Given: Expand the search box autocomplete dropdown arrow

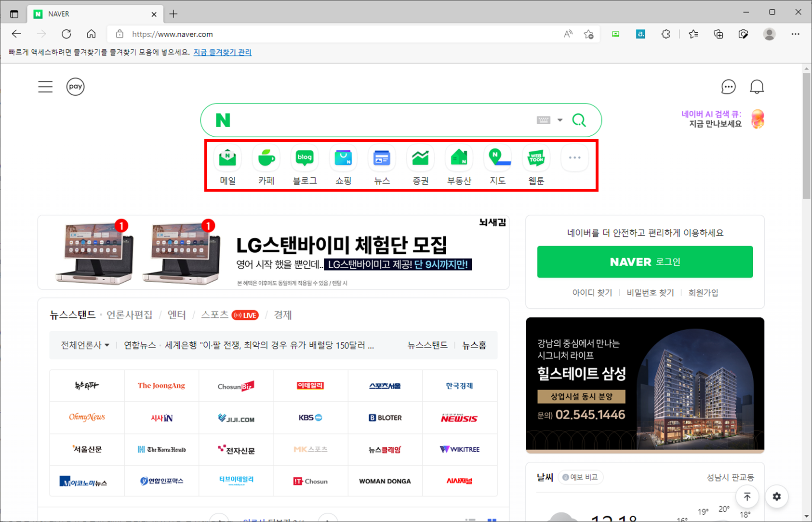Looking at the screenshot, I should pos(560,120).
